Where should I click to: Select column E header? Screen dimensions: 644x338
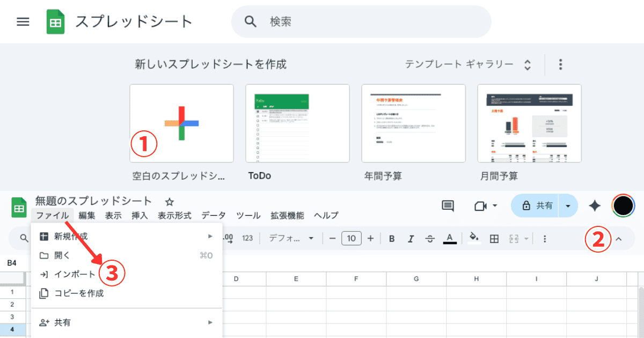tap(296, 279)
